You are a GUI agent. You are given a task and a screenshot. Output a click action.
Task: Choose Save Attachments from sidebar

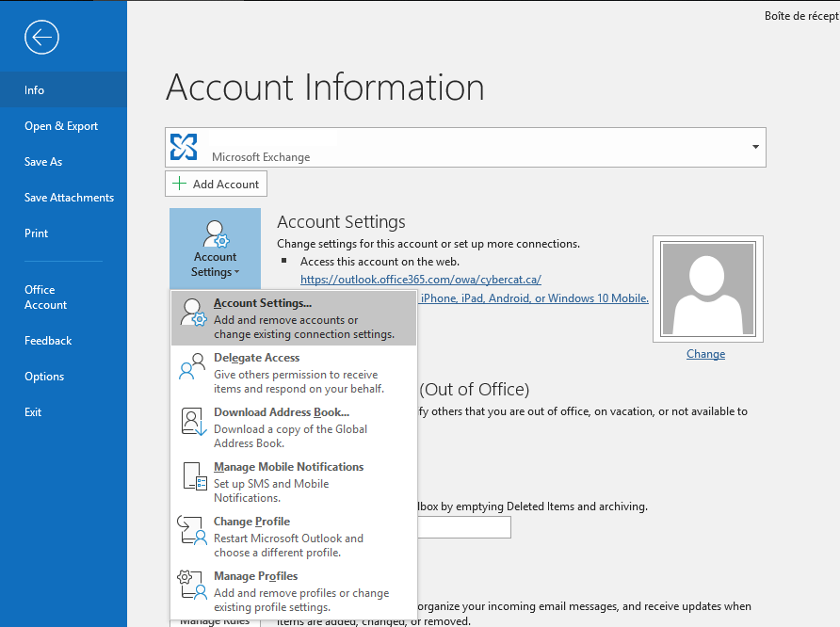(x=69, y=198)
